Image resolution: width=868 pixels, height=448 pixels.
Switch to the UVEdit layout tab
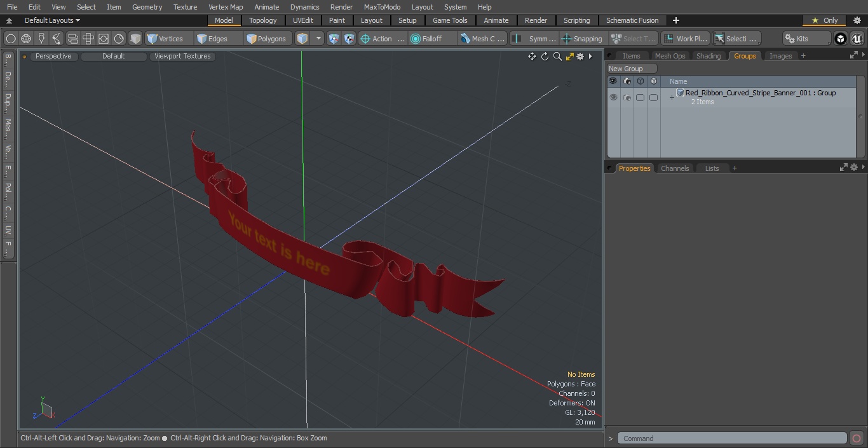tap(303, 20)
